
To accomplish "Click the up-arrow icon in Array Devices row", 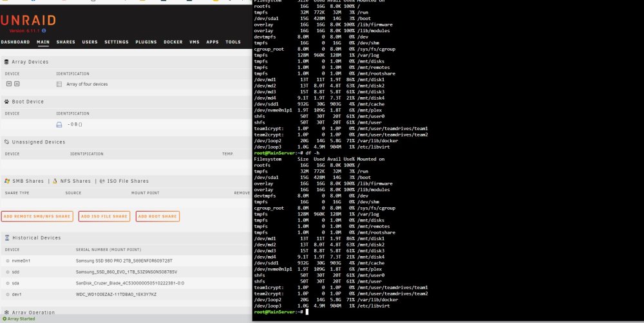I will click(17, 84).
